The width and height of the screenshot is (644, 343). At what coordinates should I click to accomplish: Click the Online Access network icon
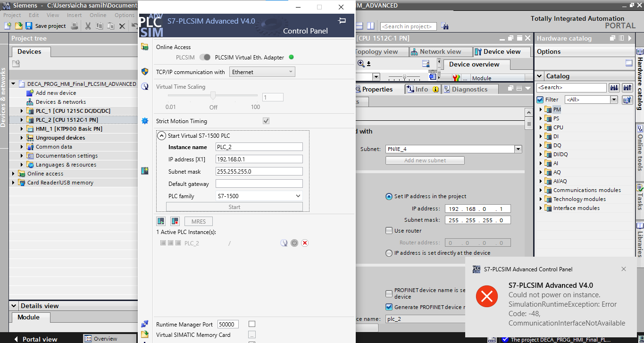pyautogui.click(x=145, y=47)
